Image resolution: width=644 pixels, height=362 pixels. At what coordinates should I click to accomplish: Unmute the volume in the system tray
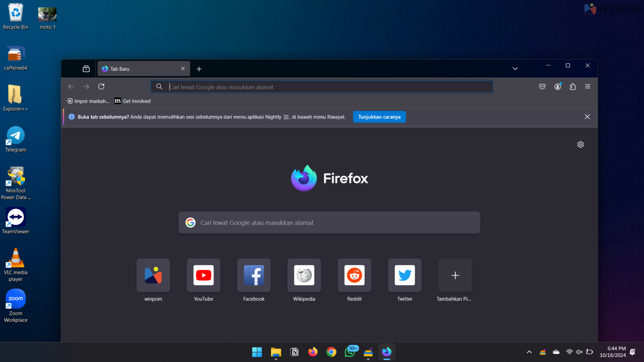(x=579, y=352)
